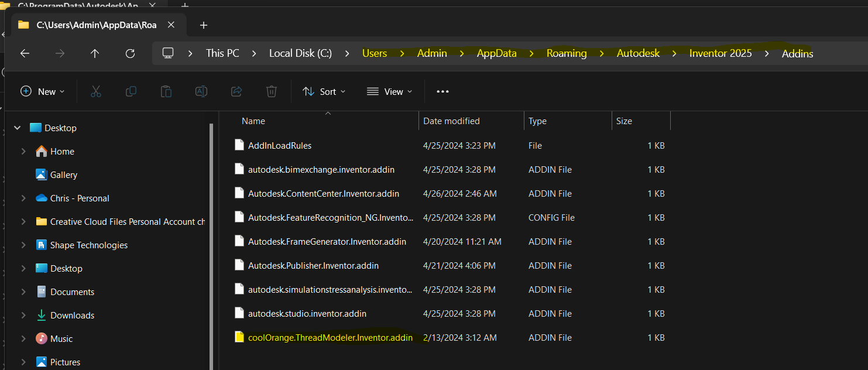Navigate up one folder level
Screen dimensions: 868x370
(95, 53)
